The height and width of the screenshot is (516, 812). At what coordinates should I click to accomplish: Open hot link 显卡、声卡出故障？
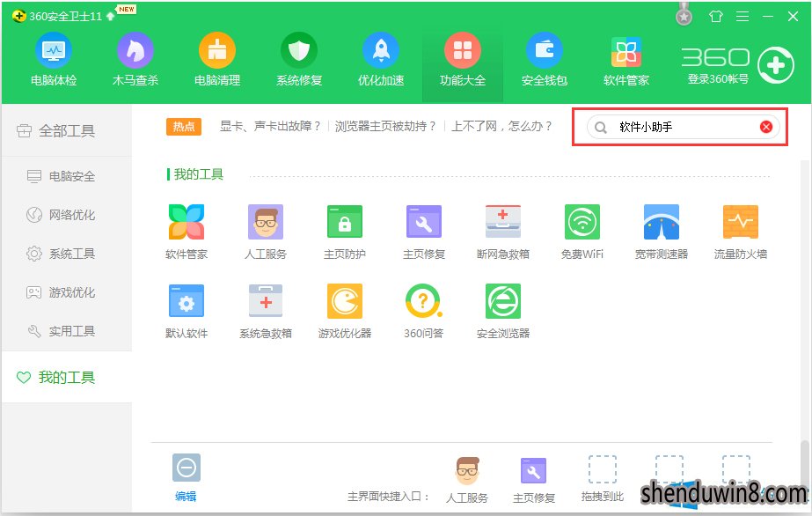click(270, 127)
